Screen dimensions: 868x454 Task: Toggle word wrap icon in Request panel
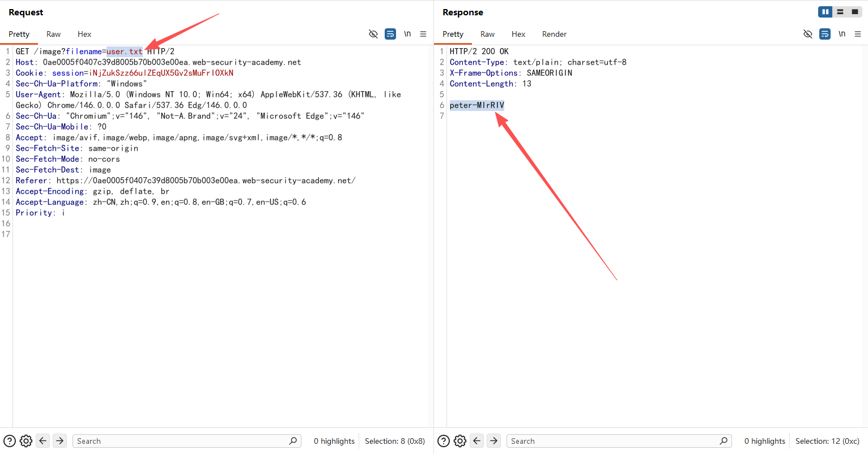(x=390, y=34)
